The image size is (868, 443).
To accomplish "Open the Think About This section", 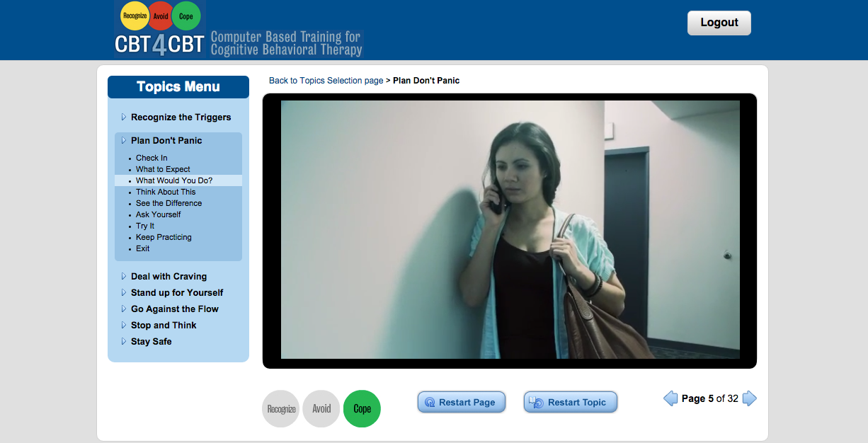I will (x=166, y=192).
